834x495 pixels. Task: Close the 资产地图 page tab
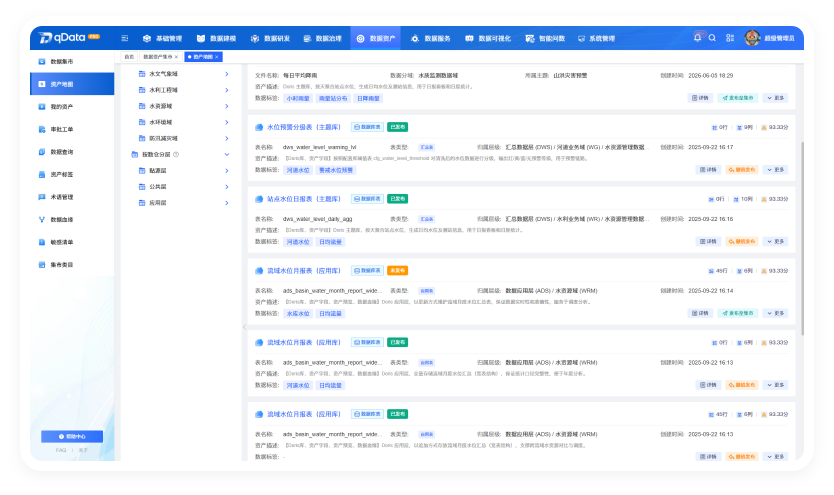click(x=217, y=57)
